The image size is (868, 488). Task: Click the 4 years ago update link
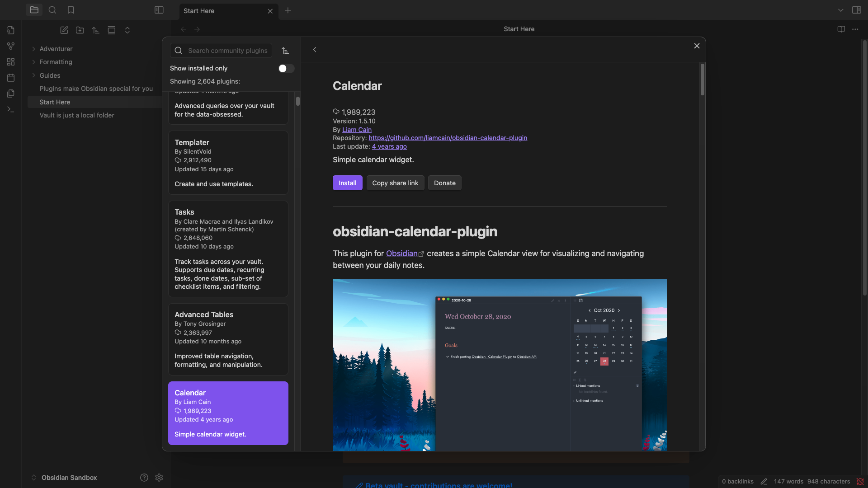pos(389,146)
